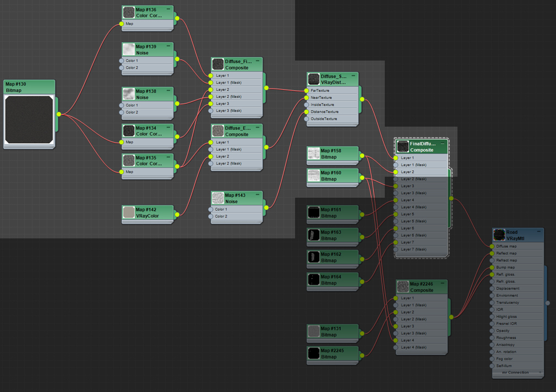
Task: Collapse the Map #2246 Composite node
Action: (x=443, y=283)
